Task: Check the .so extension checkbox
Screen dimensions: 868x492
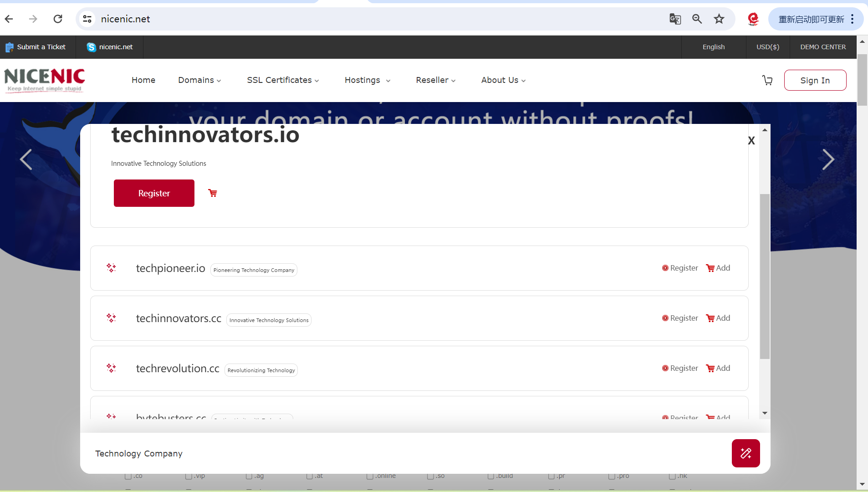Action: point(430,476)
